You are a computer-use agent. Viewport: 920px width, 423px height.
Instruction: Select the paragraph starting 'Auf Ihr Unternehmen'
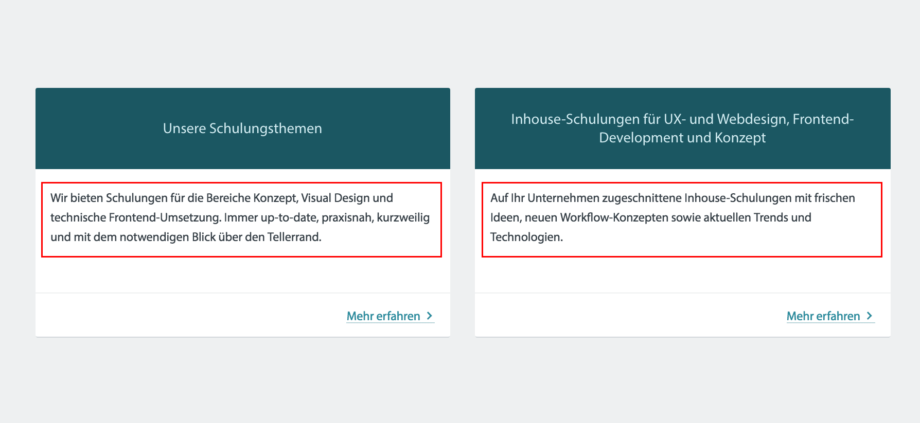681,218
